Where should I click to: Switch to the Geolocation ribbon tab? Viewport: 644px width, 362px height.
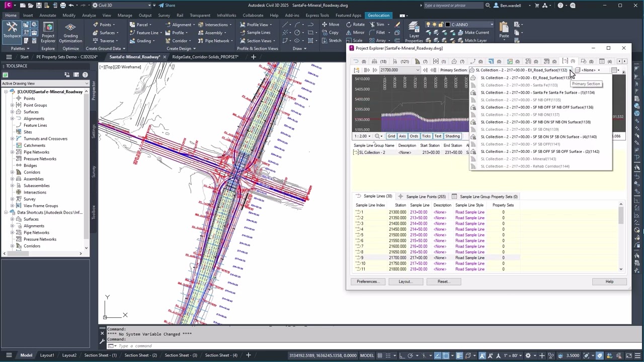click(378, 15)
